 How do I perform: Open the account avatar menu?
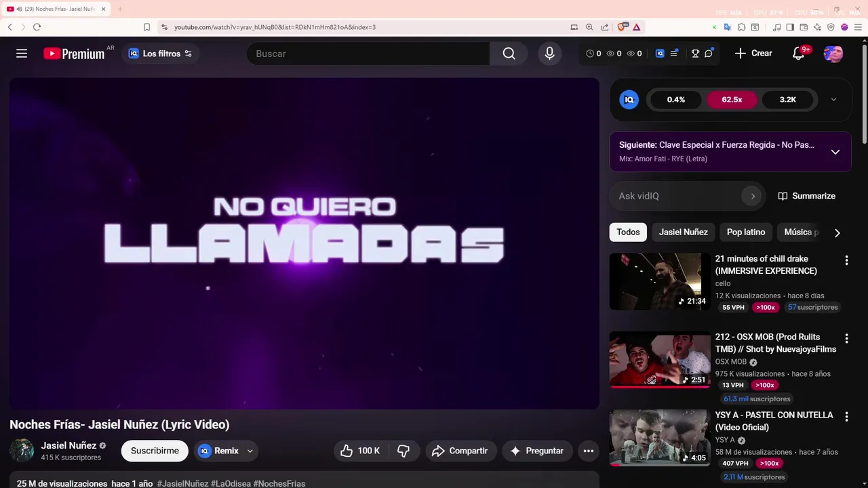[x=833, y=54]
